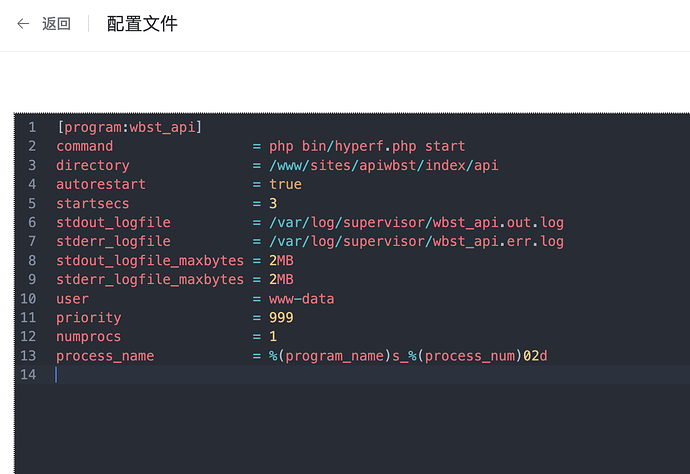Click the autorestart value true
Image resolution: width=690 pixels, height=474 pixels.
(285, 184)
